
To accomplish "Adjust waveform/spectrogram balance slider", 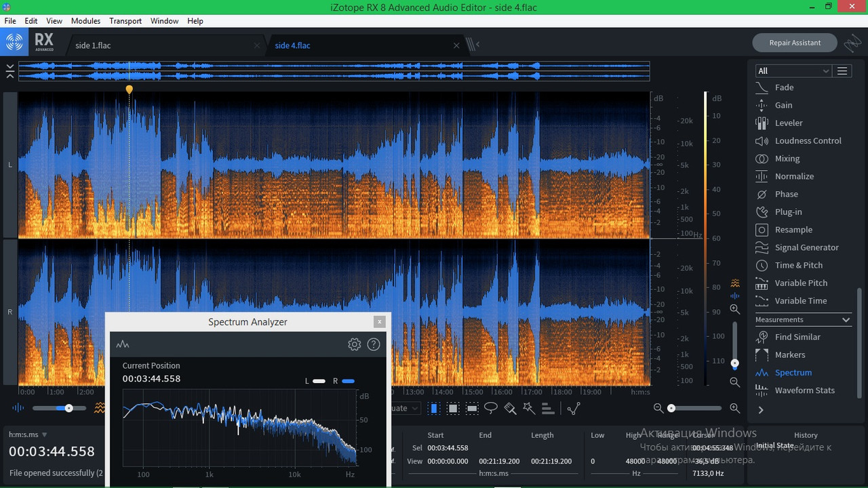I will [60, 408].
